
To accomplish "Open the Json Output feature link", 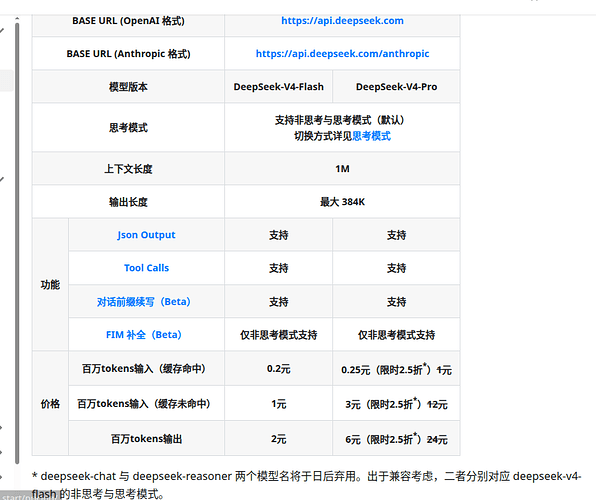I will (146, 235).
